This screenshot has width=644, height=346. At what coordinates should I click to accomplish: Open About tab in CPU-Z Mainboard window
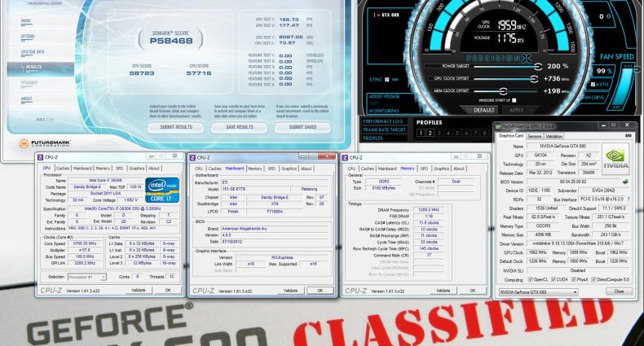[x=307, y=169]
